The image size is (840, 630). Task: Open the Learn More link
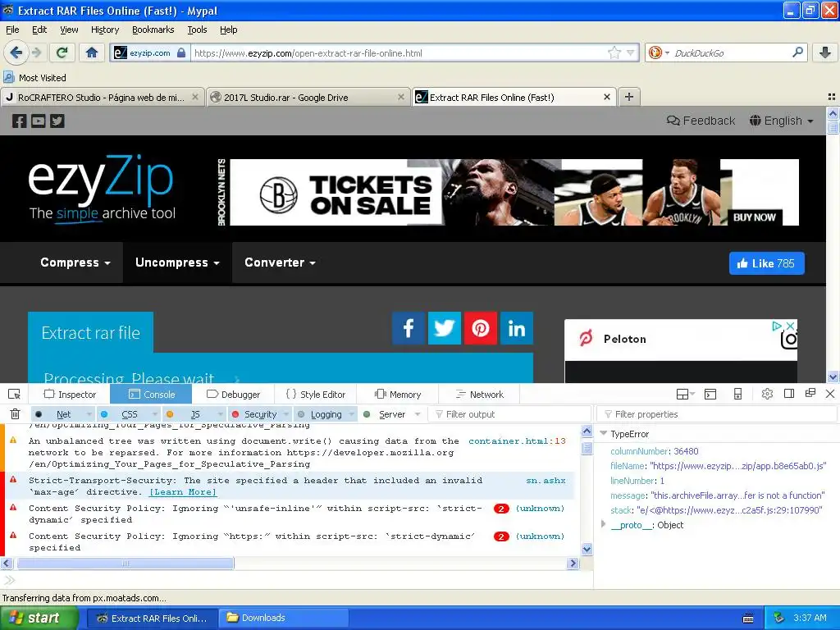(x=183, y=492)
